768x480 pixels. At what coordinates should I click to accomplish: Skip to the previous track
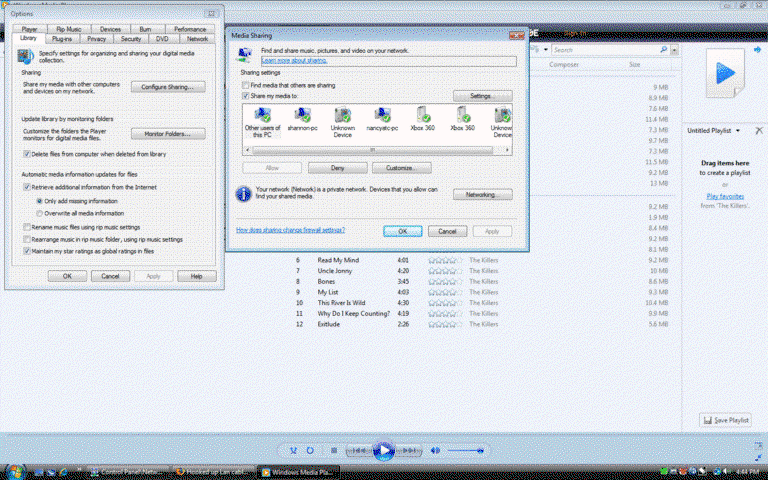[359, 451]
